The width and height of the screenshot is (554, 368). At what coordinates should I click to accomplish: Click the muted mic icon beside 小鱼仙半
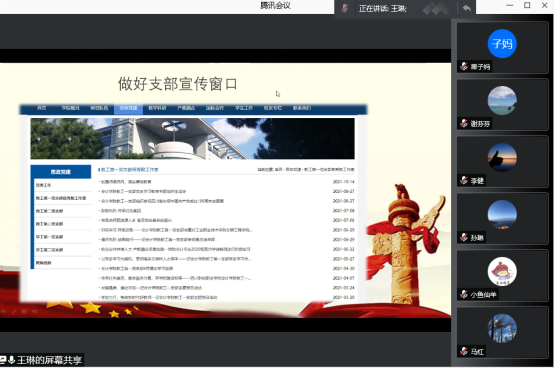[464, 294]
